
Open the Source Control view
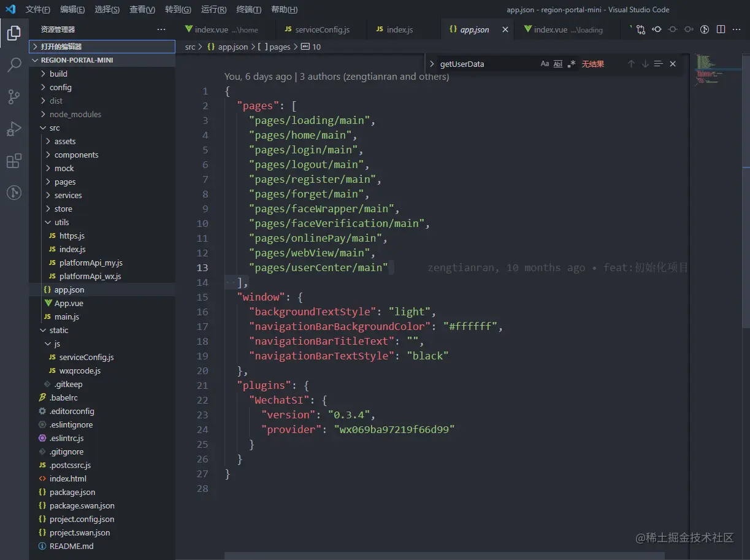13,97
